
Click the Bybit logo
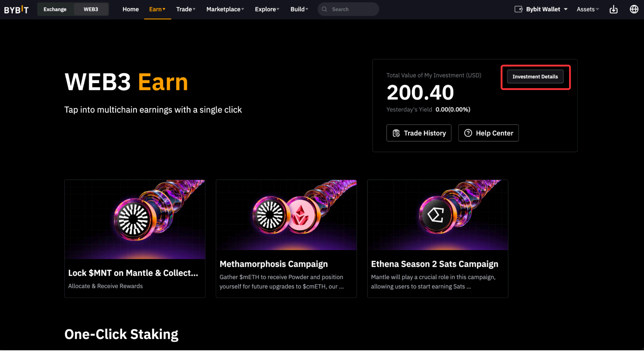coord(16,10)
